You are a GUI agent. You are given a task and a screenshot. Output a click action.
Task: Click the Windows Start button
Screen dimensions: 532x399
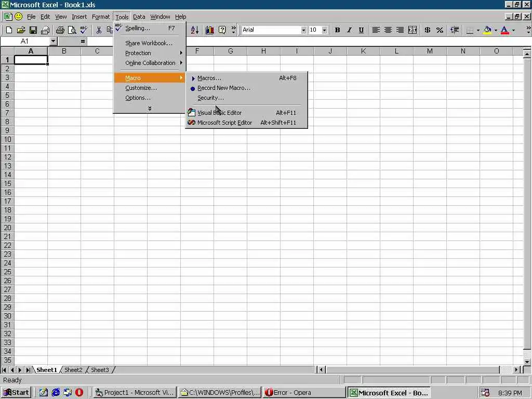16,393
